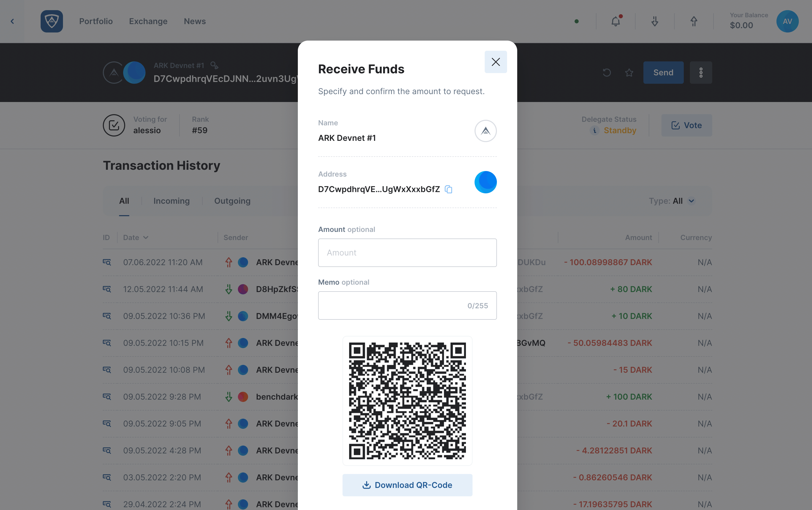Viewport: 812px width, 510px height.
Task: Open transaction ID for 29.04.2022 2:24 PM
Action: point(107,504)
